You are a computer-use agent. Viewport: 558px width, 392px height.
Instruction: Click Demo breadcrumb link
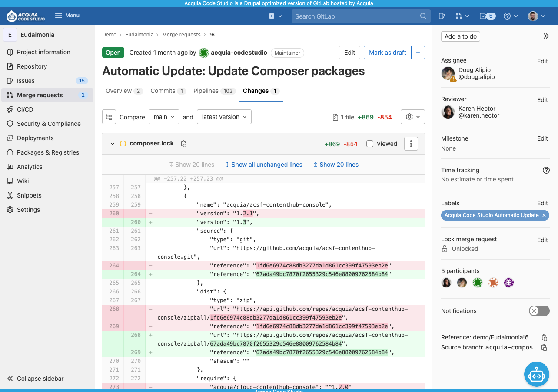109,35
